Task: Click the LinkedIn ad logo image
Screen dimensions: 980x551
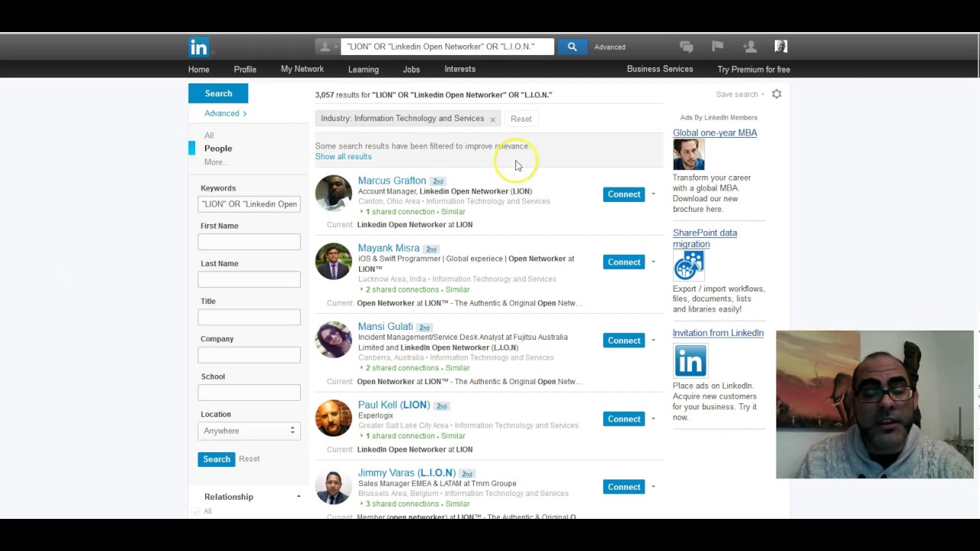Action: click(x=690, y=360)
